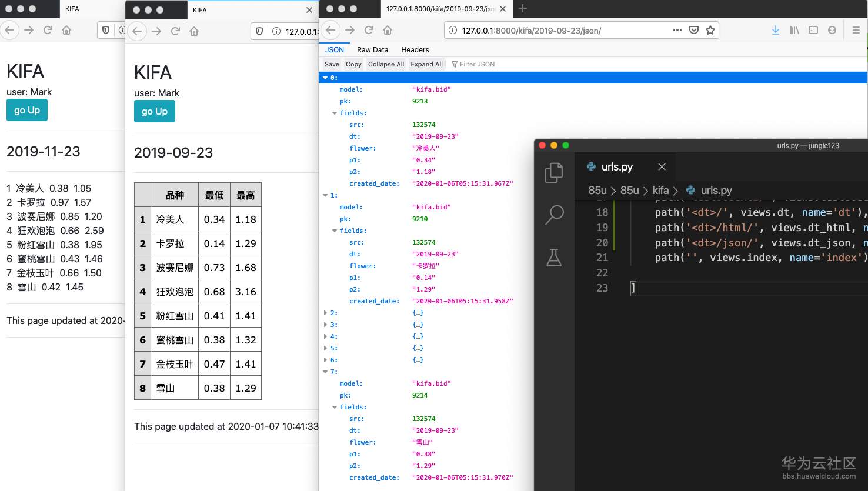
Task: Open VS Code Explorer files icon
Action: click(x=553, y=173)
